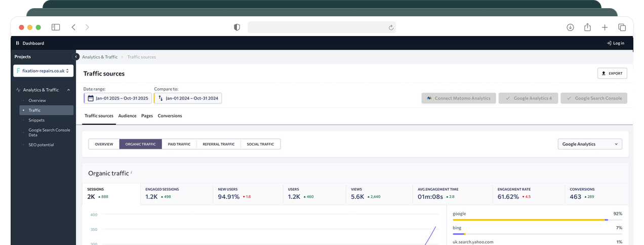
Task: Reload the page with refresh icon
Action: pyautogui.click(x=391, y=27)
